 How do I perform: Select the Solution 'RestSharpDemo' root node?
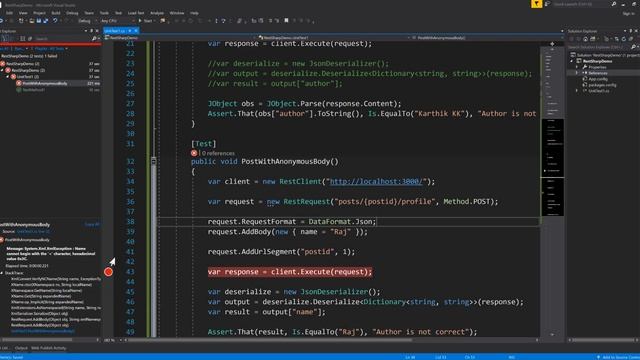coord(606,55)
